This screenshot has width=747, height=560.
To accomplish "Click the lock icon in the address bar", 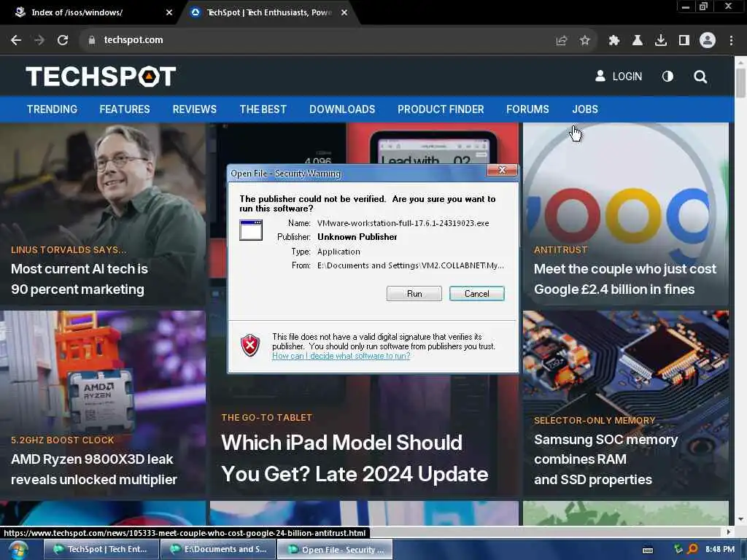I will pyautogui.click(x=92, y=41).
